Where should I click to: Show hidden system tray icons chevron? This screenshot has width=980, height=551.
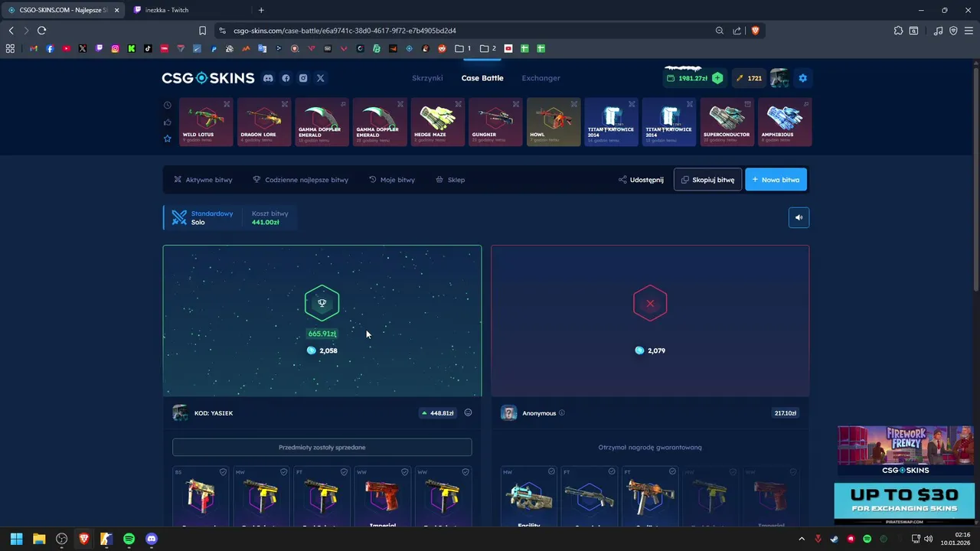click(802, 539)
